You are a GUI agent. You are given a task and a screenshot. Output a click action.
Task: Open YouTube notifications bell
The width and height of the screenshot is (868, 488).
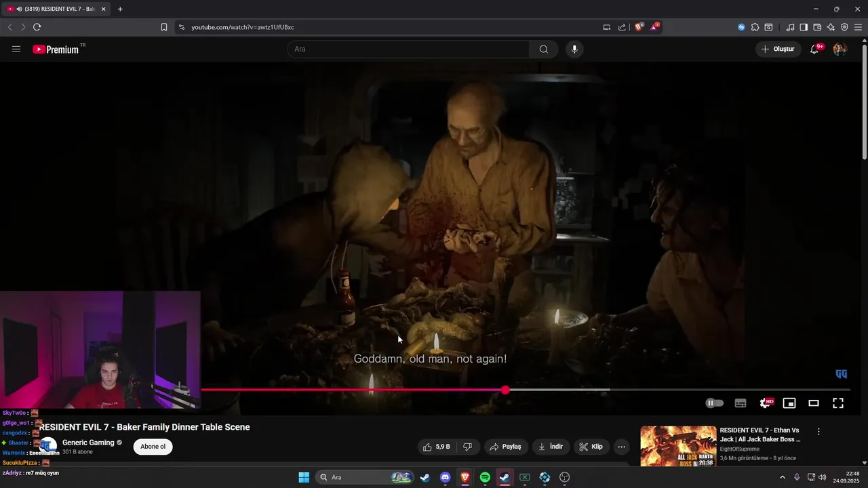(x=815, y=49)
